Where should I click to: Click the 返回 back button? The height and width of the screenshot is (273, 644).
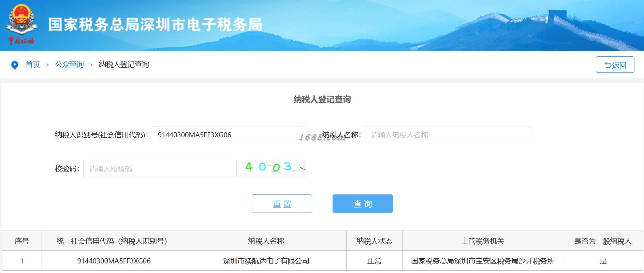coord(615,65)
